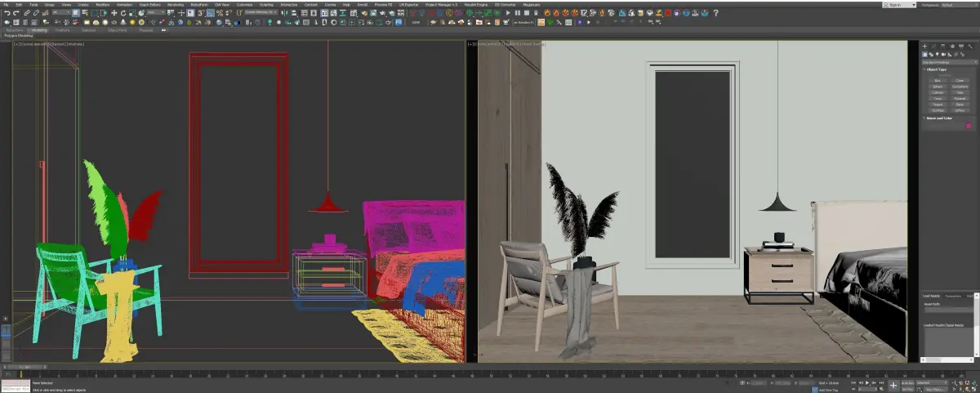Click the stop square icon in main toolbar
Screen dimensions: 980x393
click(x=526, y=13)
